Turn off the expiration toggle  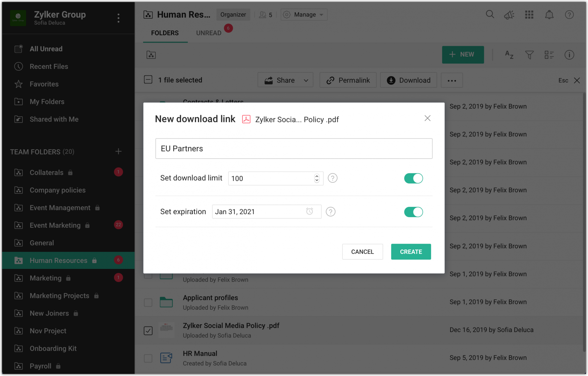click(414, 212)
